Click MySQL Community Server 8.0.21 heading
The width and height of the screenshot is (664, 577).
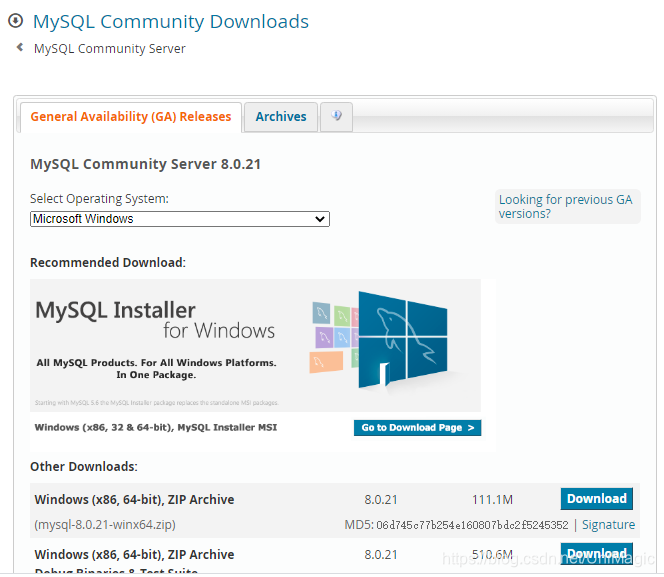coord(145,164)
